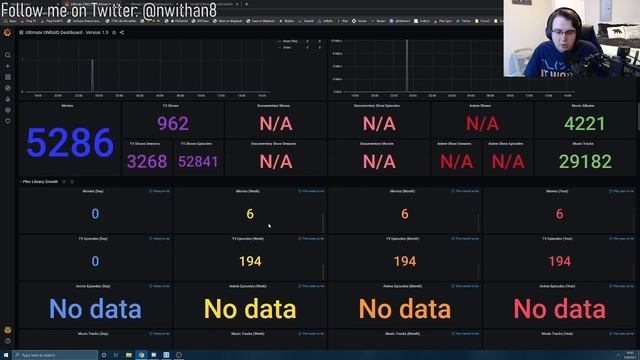Click the red 194 TV Episodes (Year) value

pyautogui.click(x=559, y=261)
